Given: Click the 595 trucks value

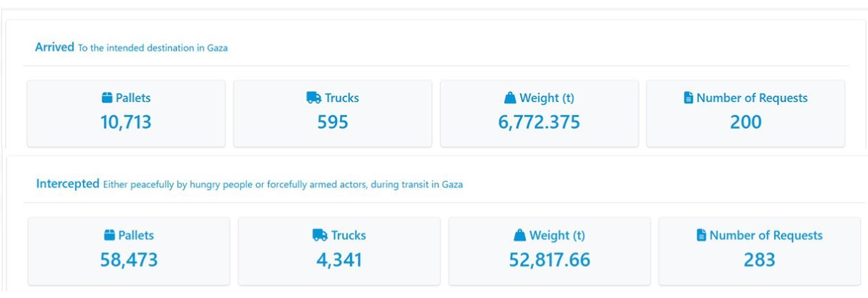Looking at the screenshot, I should 333,122.
